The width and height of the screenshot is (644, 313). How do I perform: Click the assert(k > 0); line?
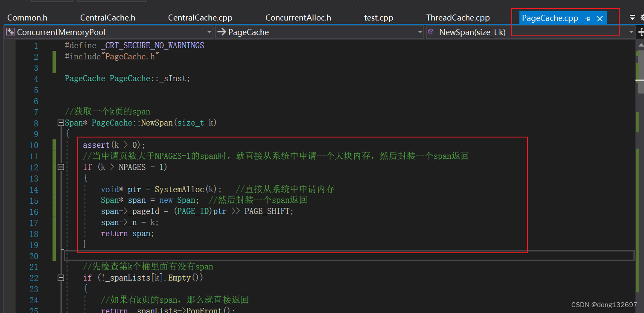tap(114, 146)
